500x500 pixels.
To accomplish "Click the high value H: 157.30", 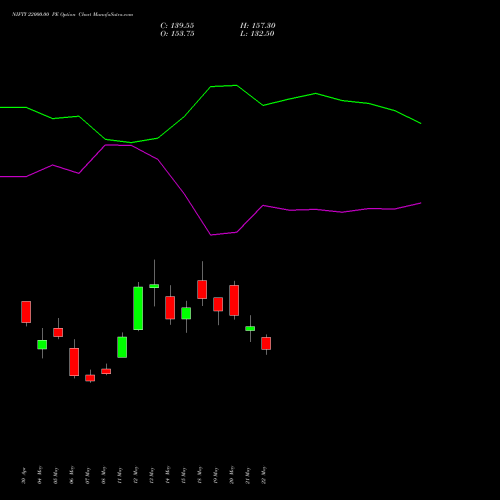I will pyautogui.click(x=258, y=26).
